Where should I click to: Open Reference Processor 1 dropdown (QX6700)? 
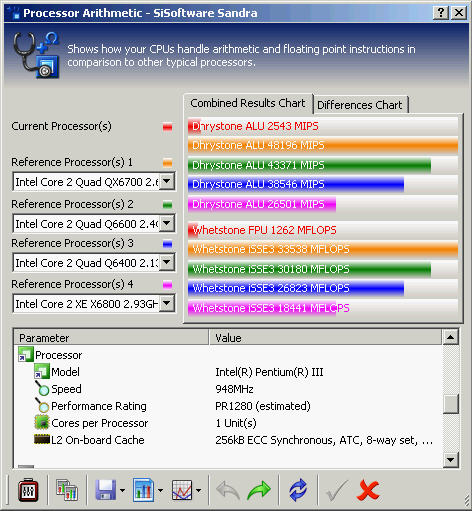tap(167, 182)
